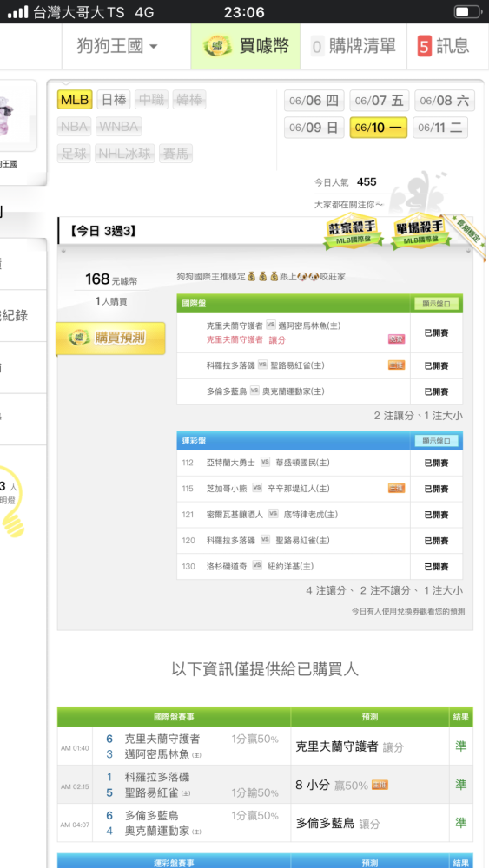Open the user avatar thumbnail
The image size is (489, 868).
tap(16, 116)
